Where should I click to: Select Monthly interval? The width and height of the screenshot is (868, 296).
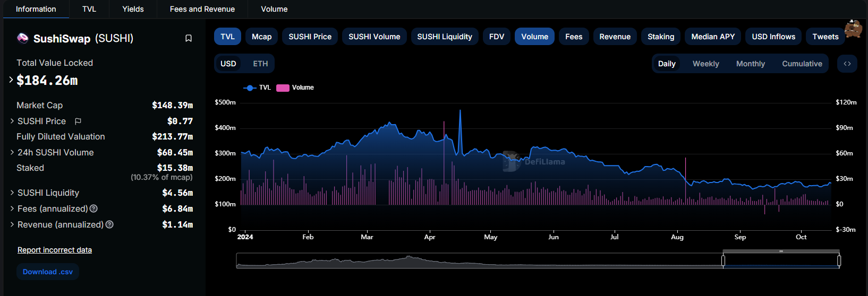(750, 64)
